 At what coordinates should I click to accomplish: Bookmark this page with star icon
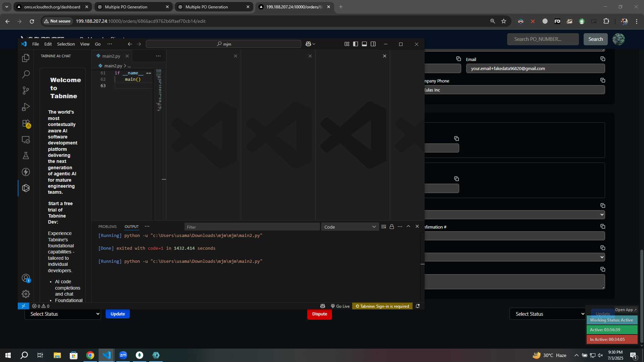click(503, 21)
